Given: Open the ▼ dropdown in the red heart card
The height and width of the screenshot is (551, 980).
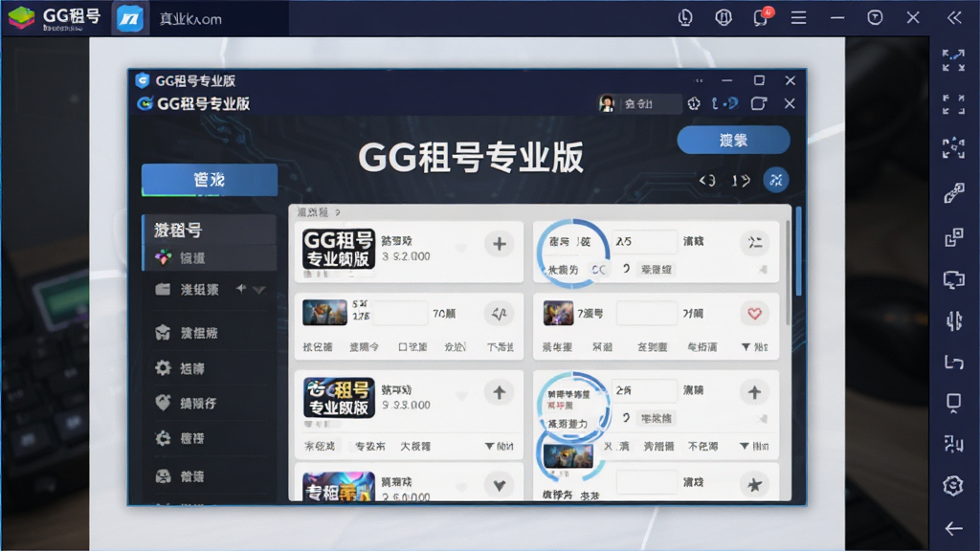Looking at the screenshot, I should point(754,346).
